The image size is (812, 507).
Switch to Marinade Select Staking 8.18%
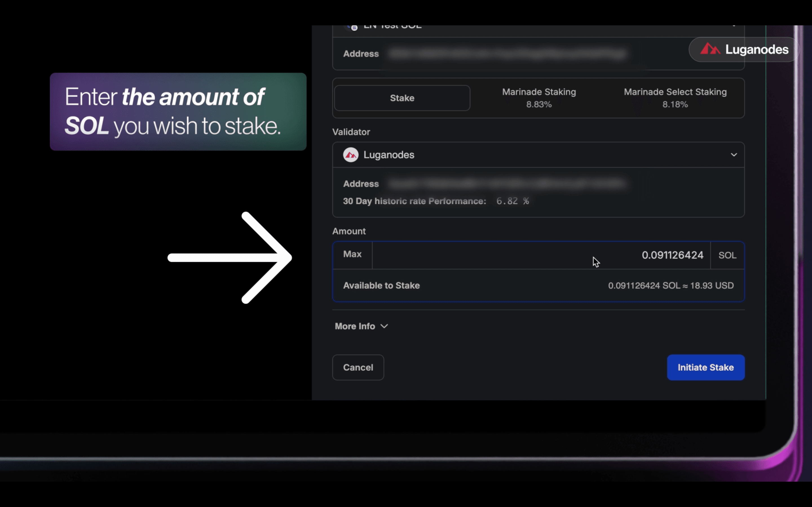(x=675, y=98)
